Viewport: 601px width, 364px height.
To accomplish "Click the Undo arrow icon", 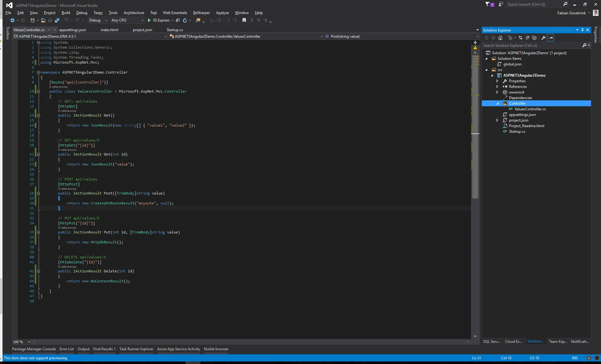I will pos(66,20).
